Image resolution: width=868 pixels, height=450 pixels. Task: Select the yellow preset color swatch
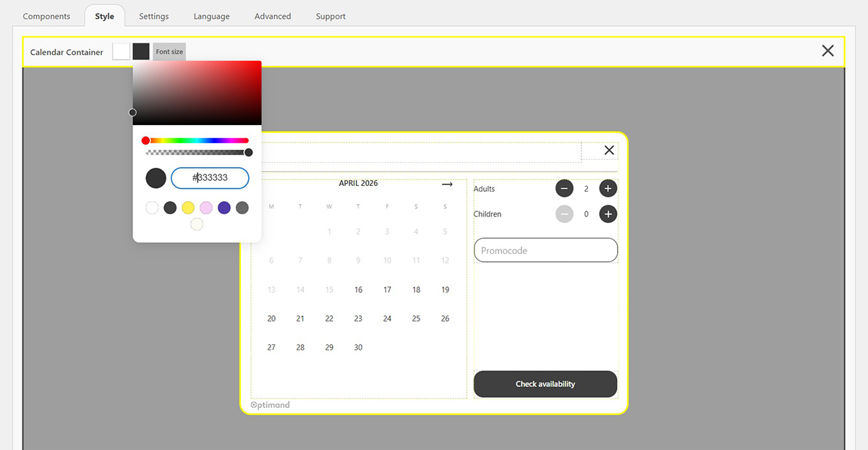tap(188, 207)
